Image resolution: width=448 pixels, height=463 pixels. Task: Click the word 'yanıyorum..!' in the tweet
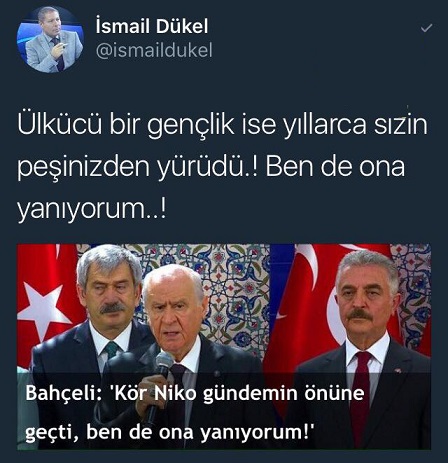[x=91, y=208]
